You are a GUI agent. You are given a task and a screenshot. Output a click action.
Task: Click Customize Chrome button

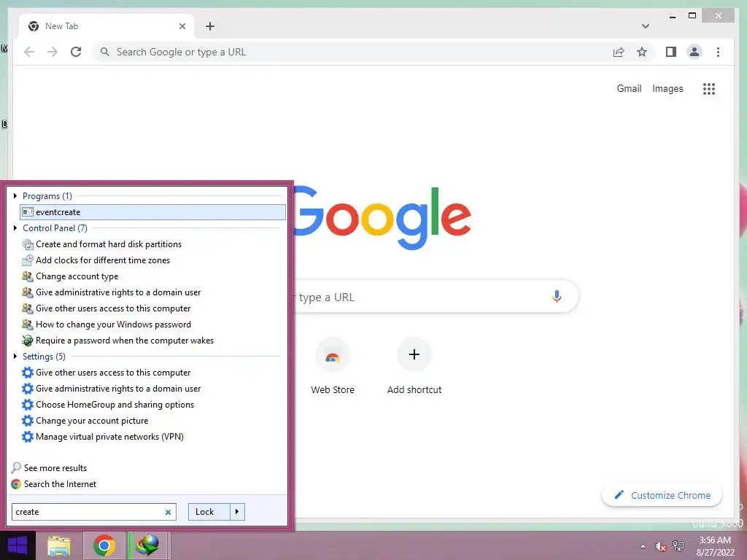(x=662, y=495)
